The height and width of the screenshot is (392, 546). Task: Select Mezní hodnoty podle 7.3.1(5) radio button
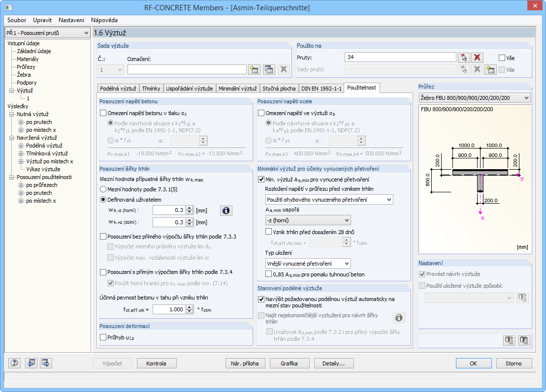click(103, 189)
